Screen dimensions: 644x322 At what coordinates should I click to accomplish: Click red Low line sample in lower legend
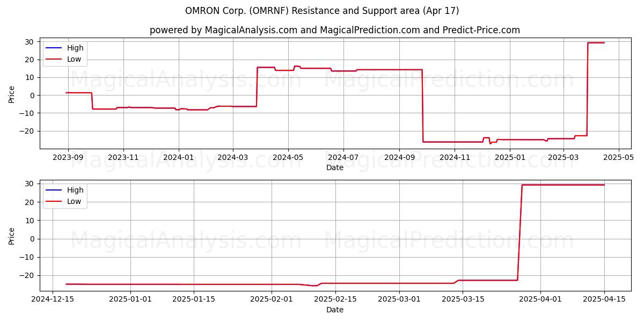[x=54, y=202]
